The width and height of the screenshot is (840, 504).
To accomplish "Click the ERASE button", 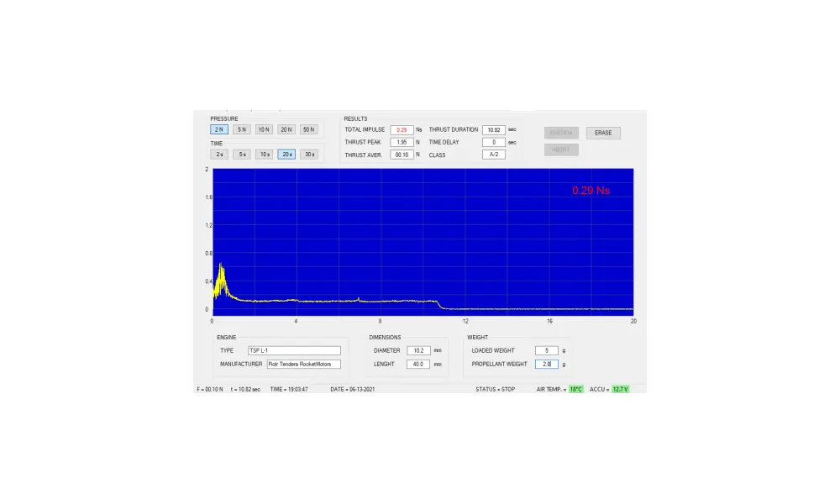I will [603, 133].
